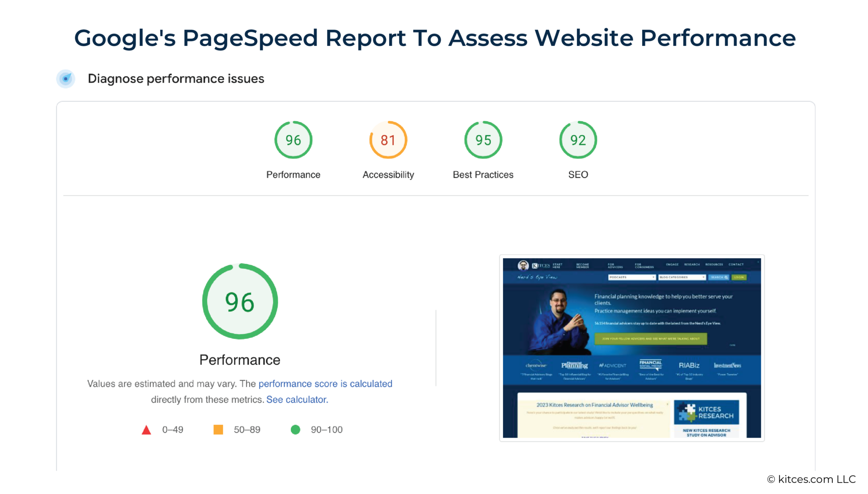Select the green Performance score gauge showing 96

293,140
